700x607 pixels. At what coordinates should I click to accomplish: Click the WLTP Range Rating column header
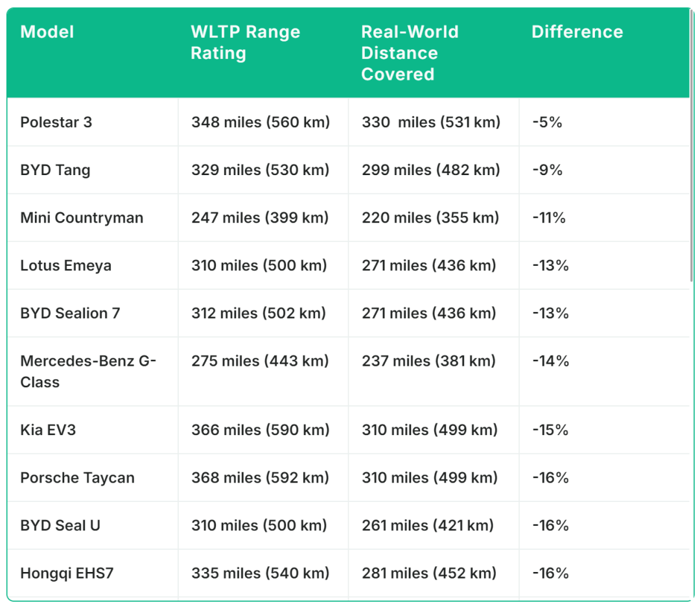pos(245,42)
